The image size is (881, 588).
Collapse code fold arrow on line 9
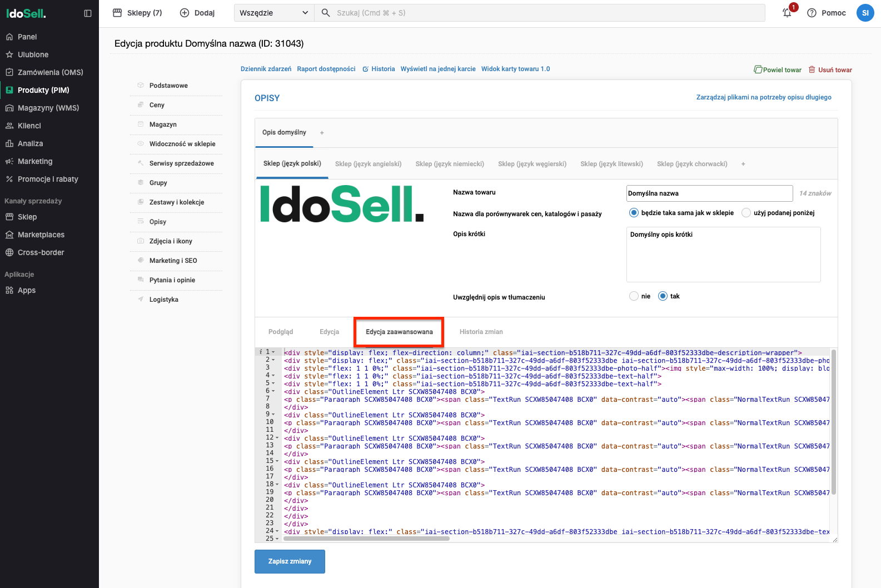(273, 415)
